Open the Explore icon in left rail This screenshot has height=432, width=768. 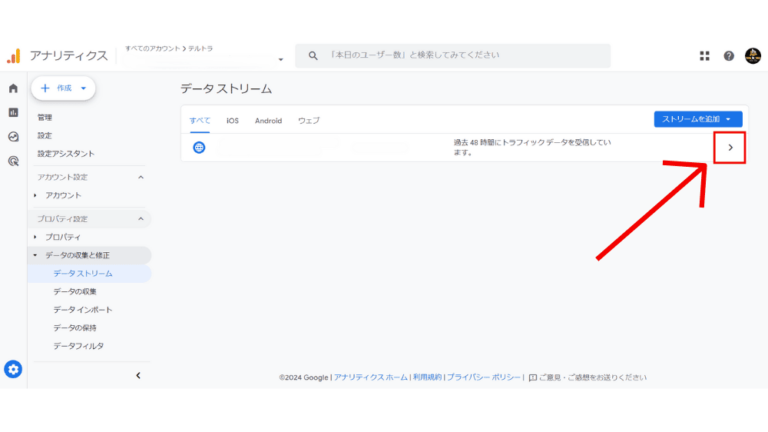click(x=13, y=136)
